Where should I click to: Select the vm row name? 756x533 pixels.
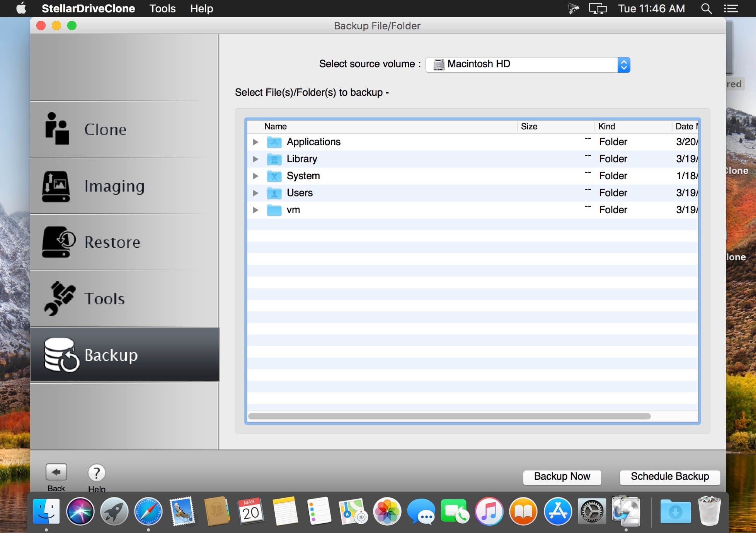[x=293, y=210]
